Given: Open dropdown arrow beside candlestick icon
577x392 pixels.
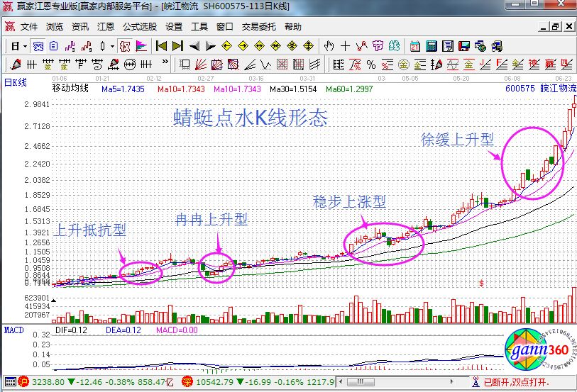Looking at the screenshot, I should tap(113, 46).
